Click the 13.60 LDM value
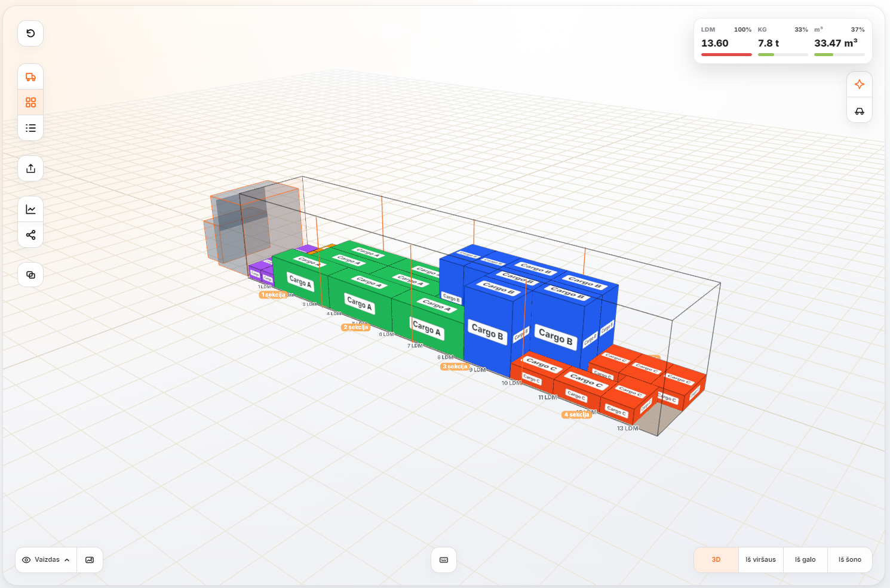890x588 pixels. pyautogui.click(x=715, y=43)
